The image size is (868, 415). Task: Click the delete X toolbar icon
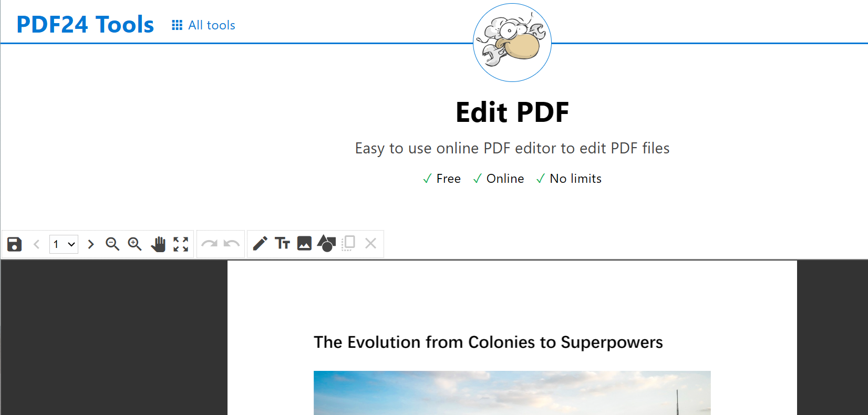370,243
